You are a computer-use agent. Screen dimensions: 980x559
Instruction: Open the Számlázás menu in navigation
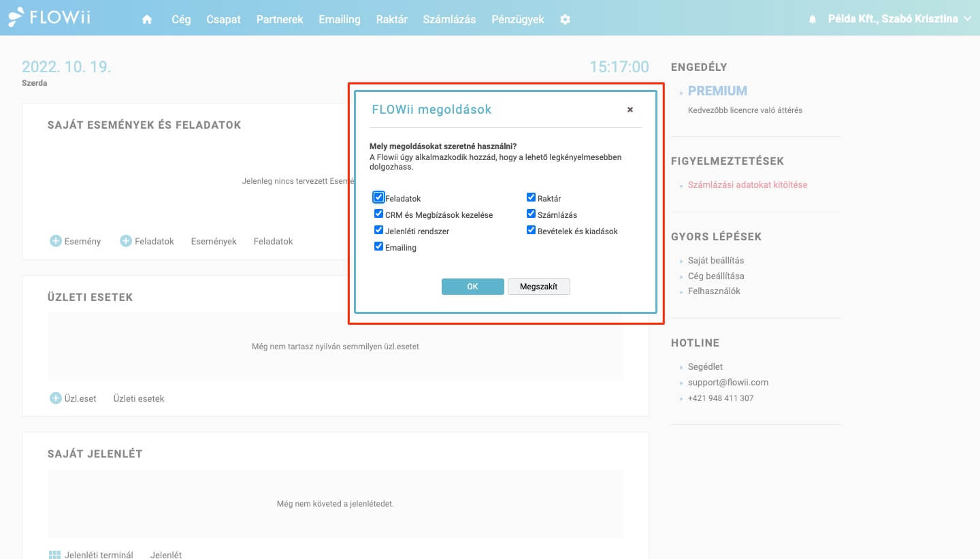[449, 19]
